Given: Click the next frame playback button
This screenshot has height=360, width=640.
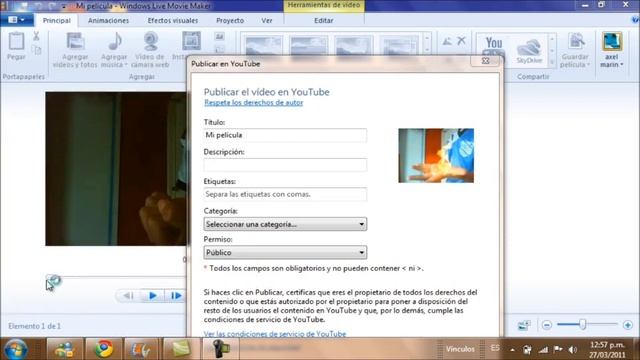Looking at the screenshot, I should 176,296.
